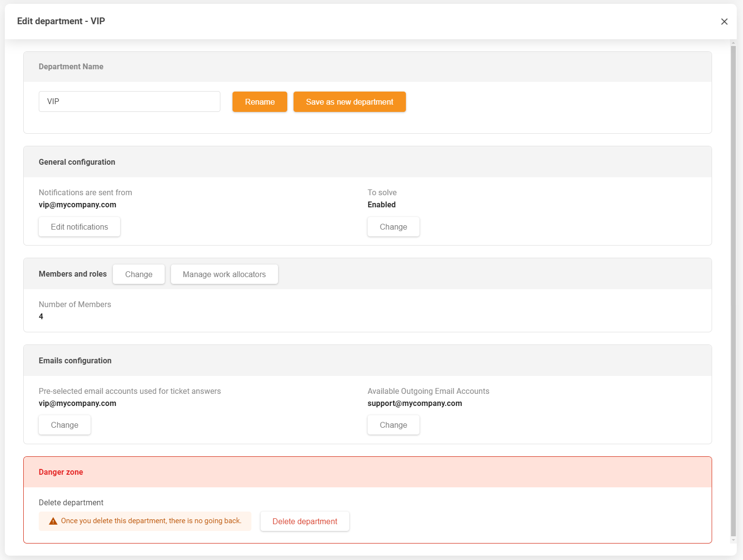Click the Danger zone header
743x560 pixels.
coord(61,472)
